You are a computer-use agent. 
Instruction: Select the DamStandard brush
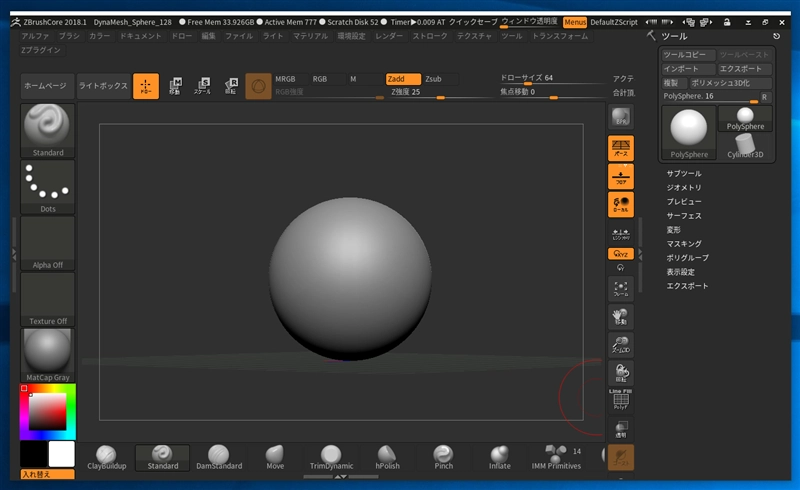click(x=219, y=457)
